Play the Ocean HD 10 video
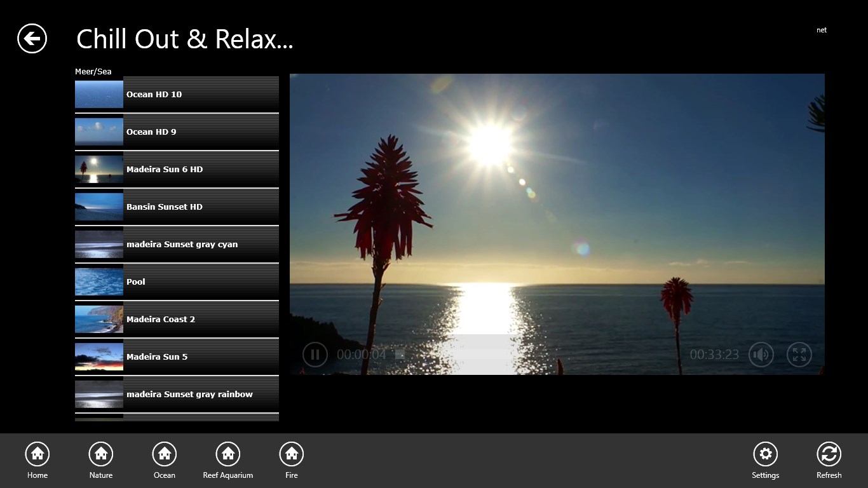Image resolution: width=868 pixels, height=488 pixels. (x=177, y=95)
